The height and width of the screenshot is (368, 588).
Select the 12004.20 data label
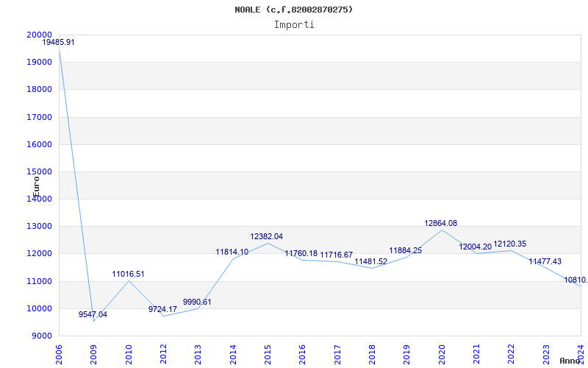(x=475, y=247)
